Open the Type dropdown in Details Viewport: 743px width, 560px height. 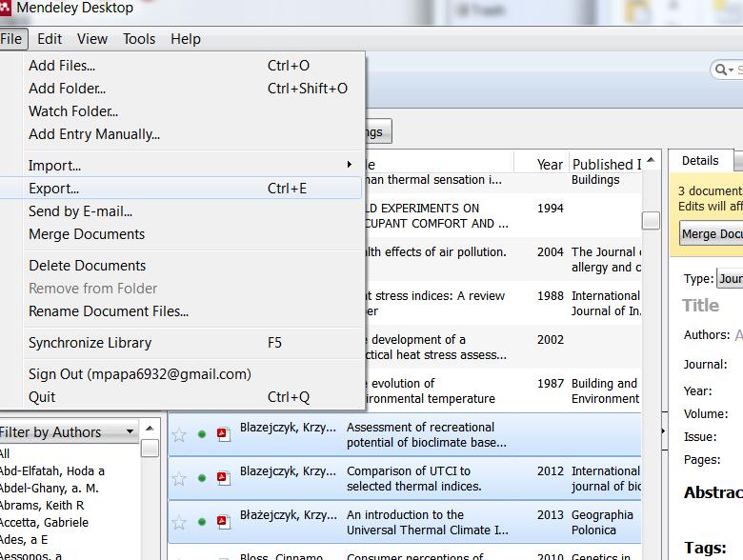(730, 279)
